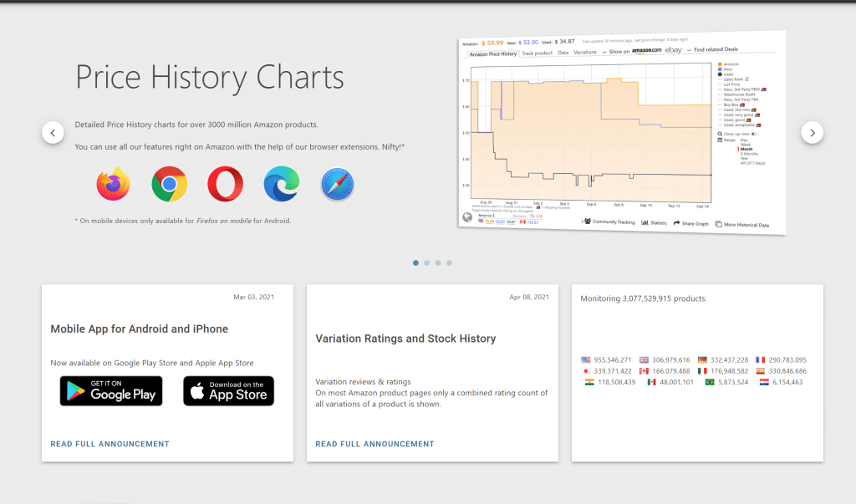Switch to the second carousel dot

(x=427, y=263)
